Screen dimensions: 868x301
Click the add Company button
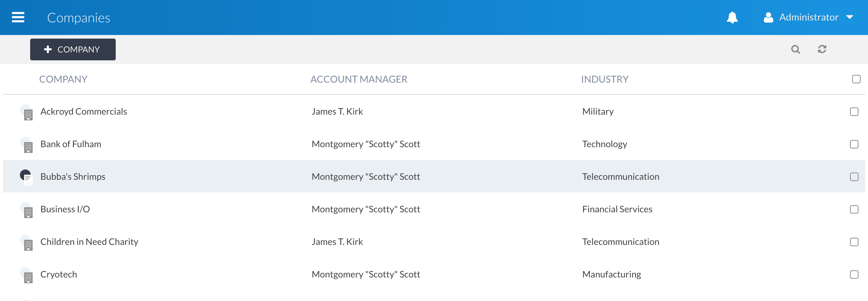[73, 49]
